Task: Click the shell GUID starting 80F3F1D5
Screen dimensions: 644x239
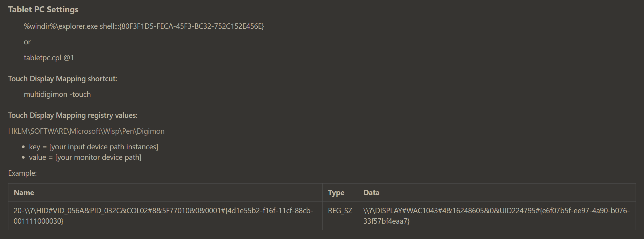Action: (x=192, y=26)
